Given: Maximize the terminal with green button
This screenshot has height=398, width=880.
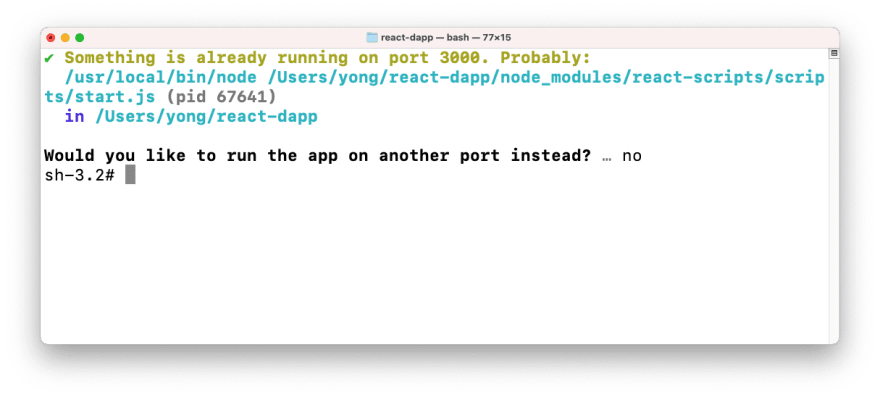Looking at the screenshot, I should [x=80, y=38].
